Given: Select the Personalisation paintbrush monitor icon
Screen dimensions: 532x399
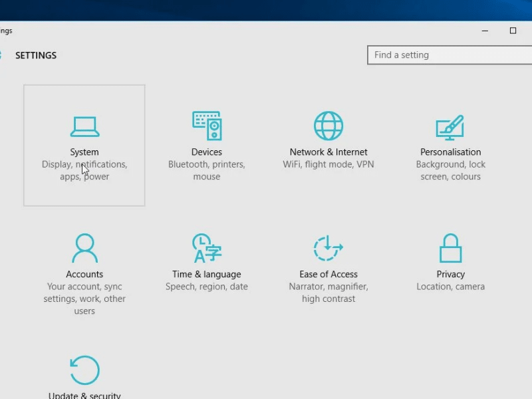Looking at the screenshot, I should [450, 126].
